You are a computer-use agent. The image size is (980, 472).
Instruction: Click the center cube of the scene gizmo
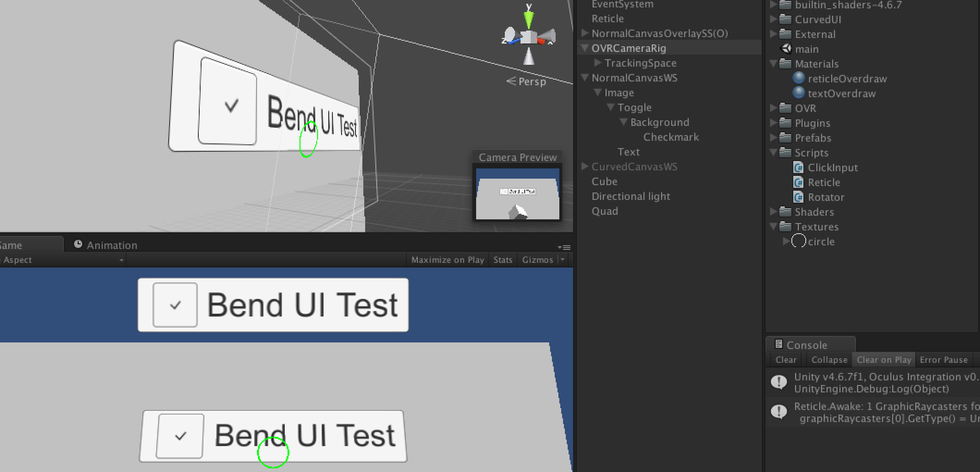point(528,37)
